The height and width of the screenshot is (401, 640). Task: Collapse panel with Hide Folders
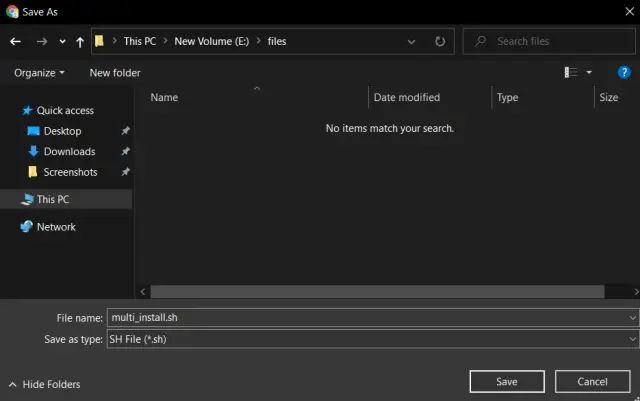(44, 384)
